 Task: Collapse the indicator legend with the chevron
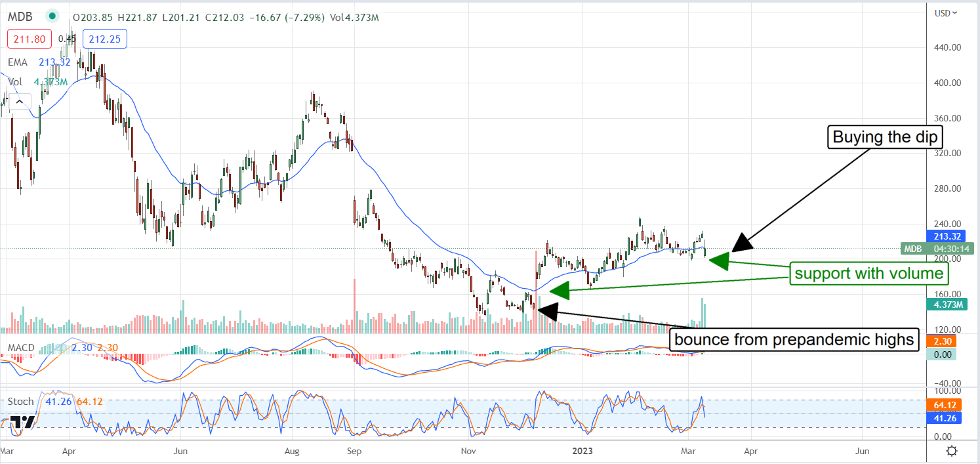click(x=19, y=101)
